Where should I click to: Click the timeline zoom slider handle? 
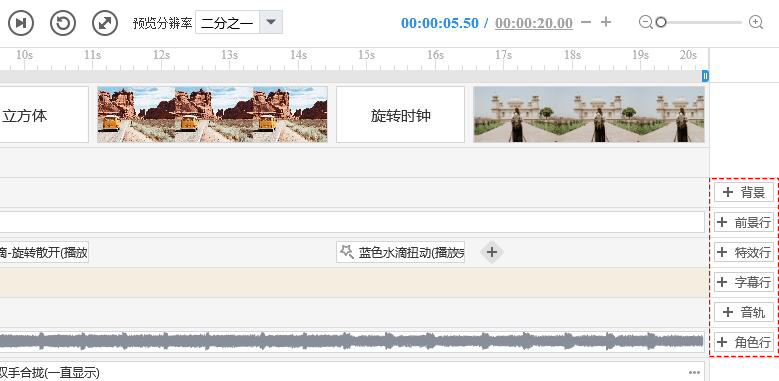(661, 22)
